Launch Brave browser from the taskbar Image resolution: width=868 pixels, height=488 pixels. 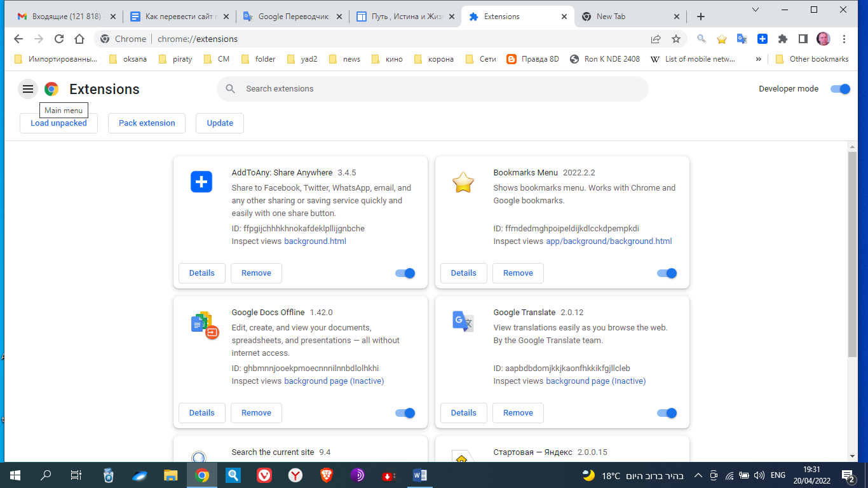pyautogui.click(x=326, y=475)
